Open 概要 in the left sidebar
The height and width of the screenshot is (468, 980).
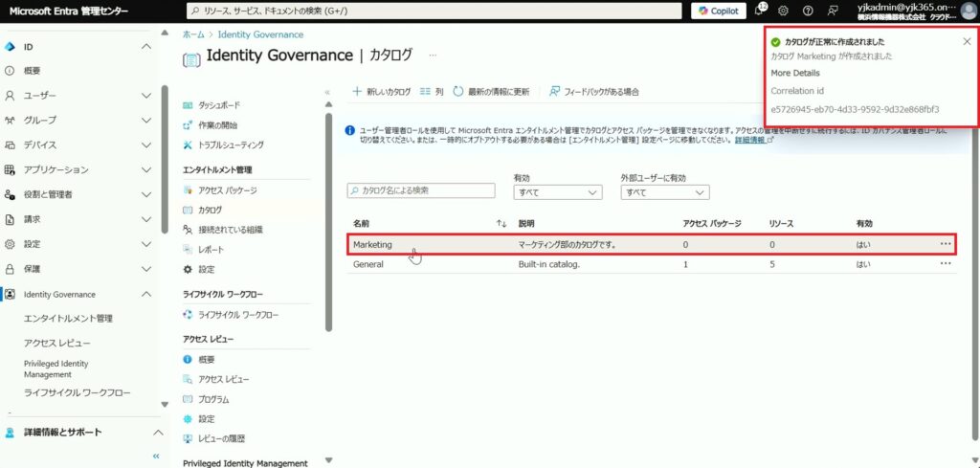coord(32,71)
